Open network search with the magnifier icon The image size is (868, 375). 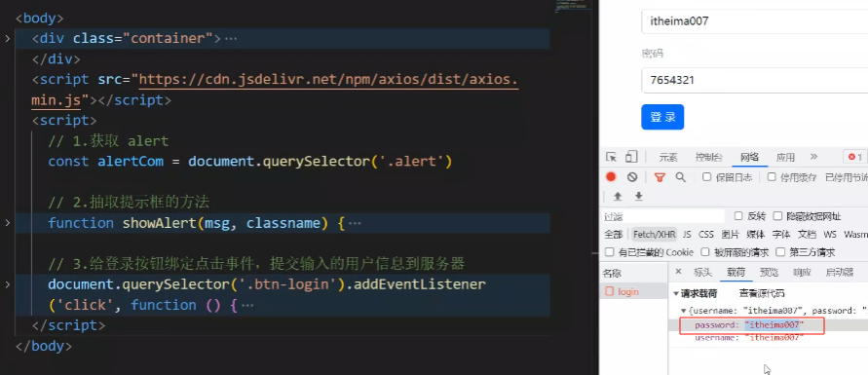click(680, 177)
